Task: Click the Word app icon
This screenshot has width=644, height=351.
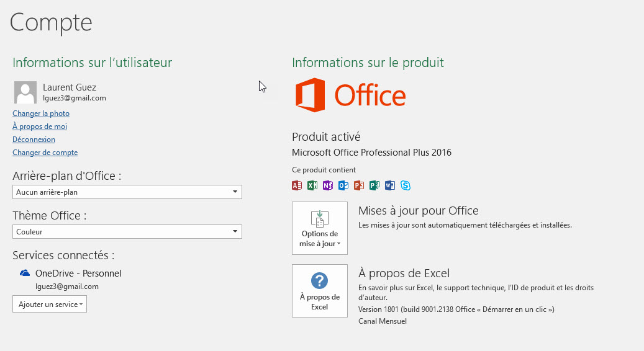Action: point(390,185)
